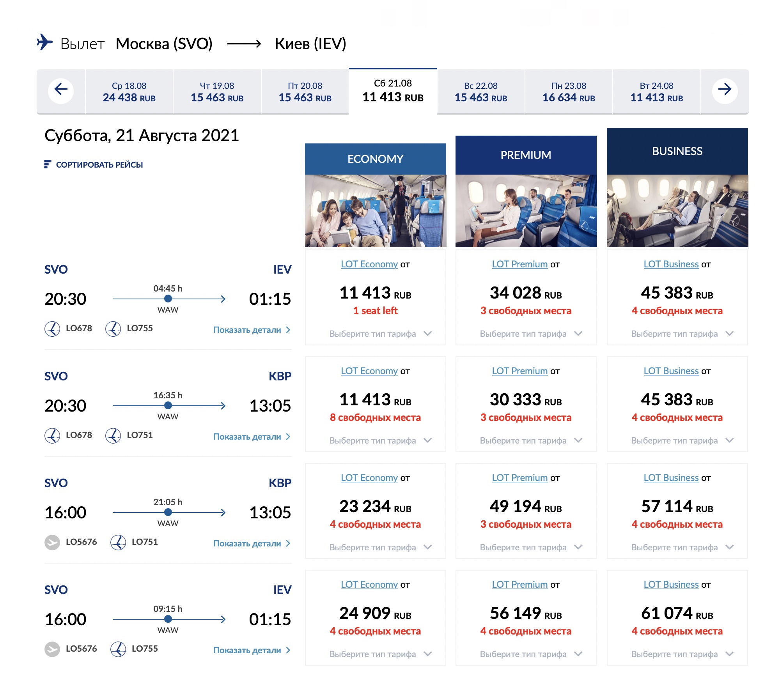Open fare type dropdown for Economy 11 413 RUB, 8 seats
780x700 pixels.
click(x=380, y=440)
